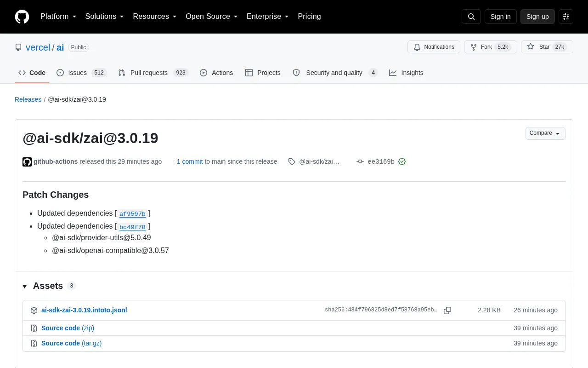Click the Public repository badge
Image resolution: width=588 pixels, height=368 pixels.
(79, 47)
